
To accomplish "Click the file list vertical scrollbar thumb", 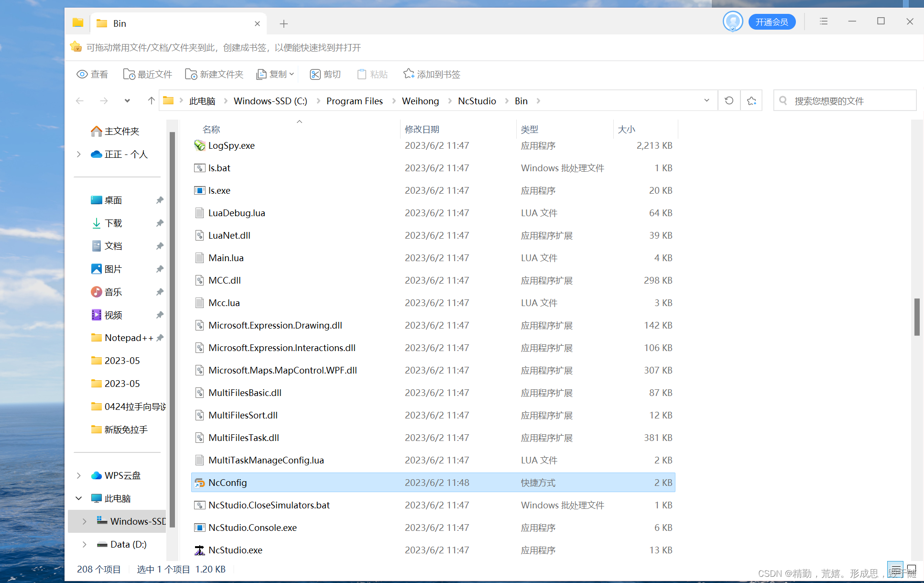I will [917, 317].
